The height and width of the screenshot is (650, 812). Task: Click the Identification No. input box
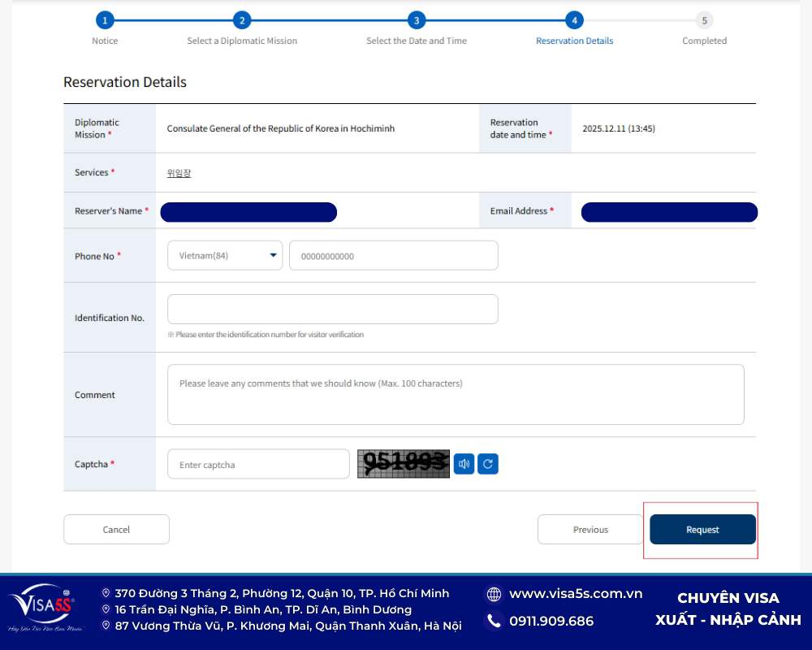tap(331, 309)
